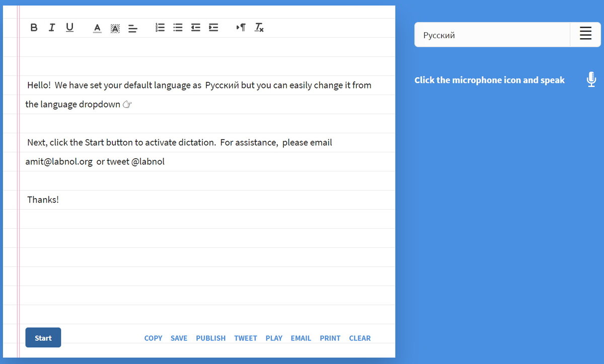Toggle italic formatting
The height and width of the screenshot is (364, 604).
coord(51,28)
